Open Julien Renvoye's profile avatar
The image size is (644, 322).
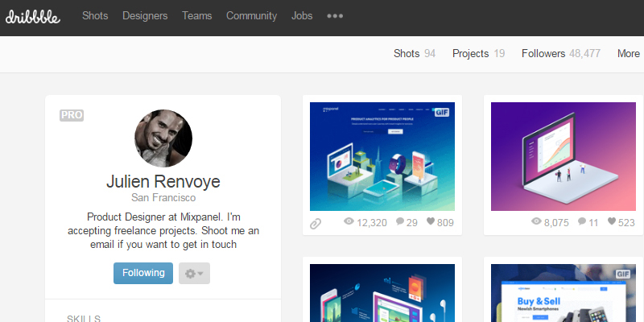tap(163, 138)
